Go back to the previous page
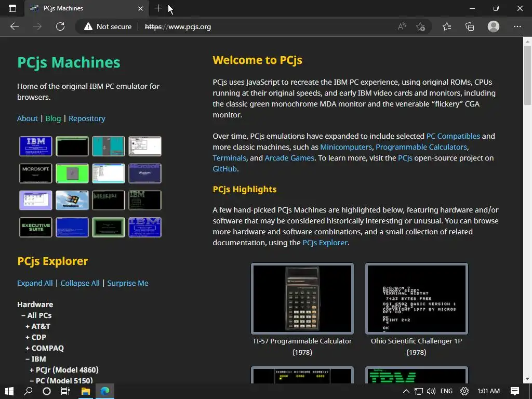 point(14,26)
